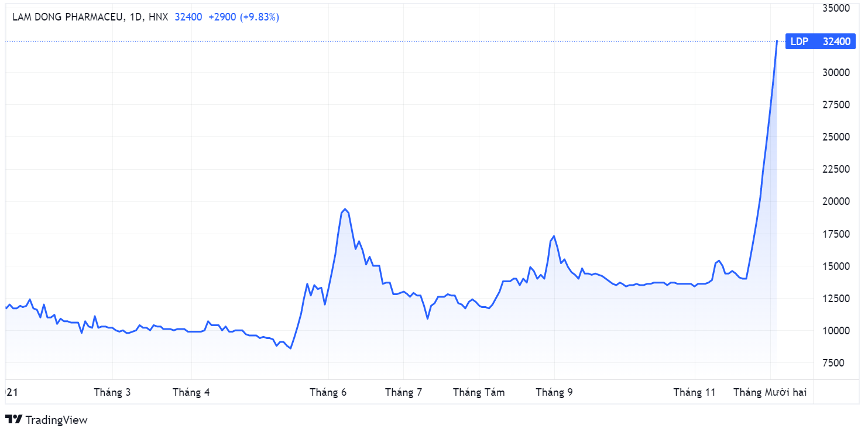Select Tháng 11 on the time axis

695,392
